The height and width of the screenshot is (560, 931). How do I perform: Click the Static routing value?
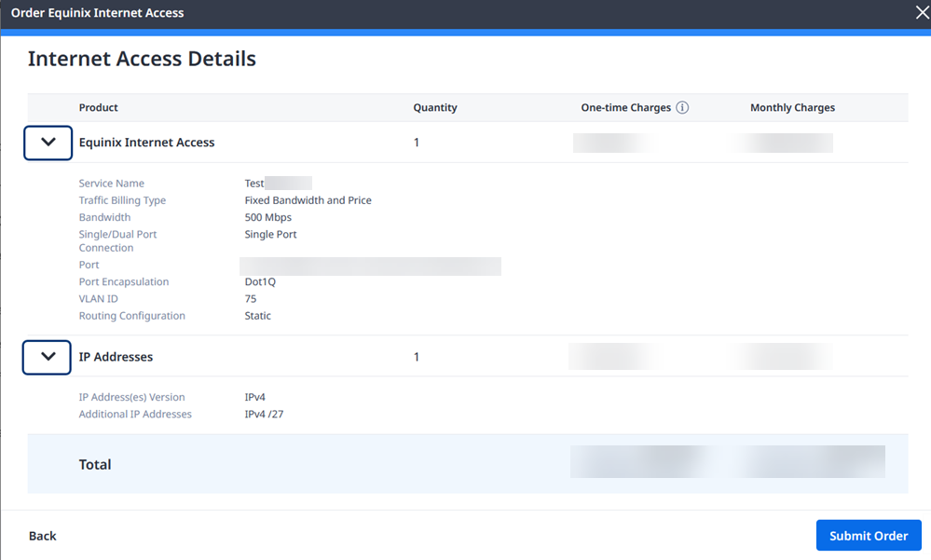pos(258,316)
